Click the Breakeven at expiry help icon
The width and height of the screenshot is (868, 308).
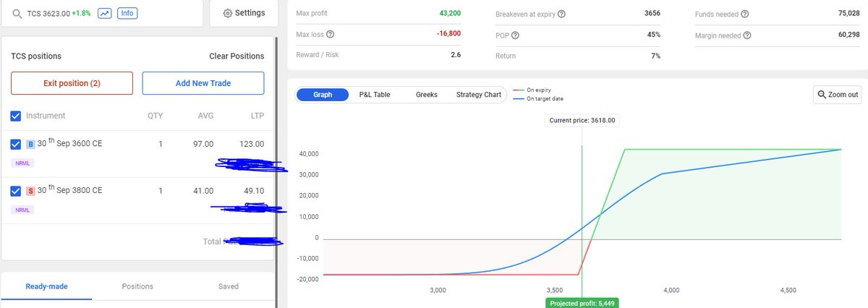click(x=562, y=14)
